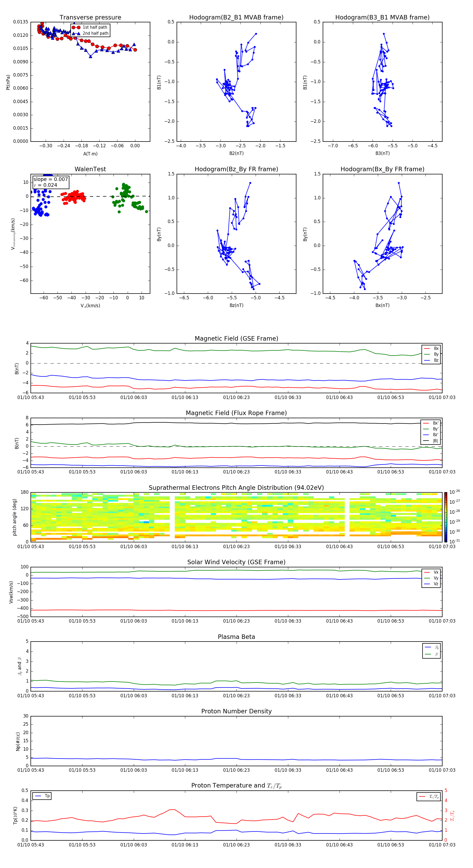Viewport: 473px width, 868px height.
Task: Click the 'By' legend entry in GSE magnetic field plot
Action: click(431, 355)
